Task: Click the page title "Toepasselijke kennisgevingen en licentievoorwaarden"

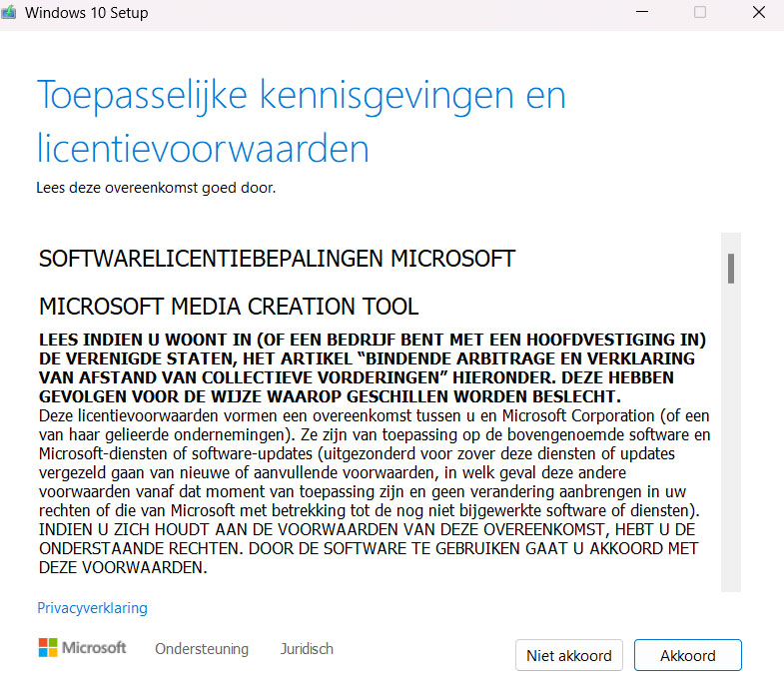Action: click(x=302, y=122)
